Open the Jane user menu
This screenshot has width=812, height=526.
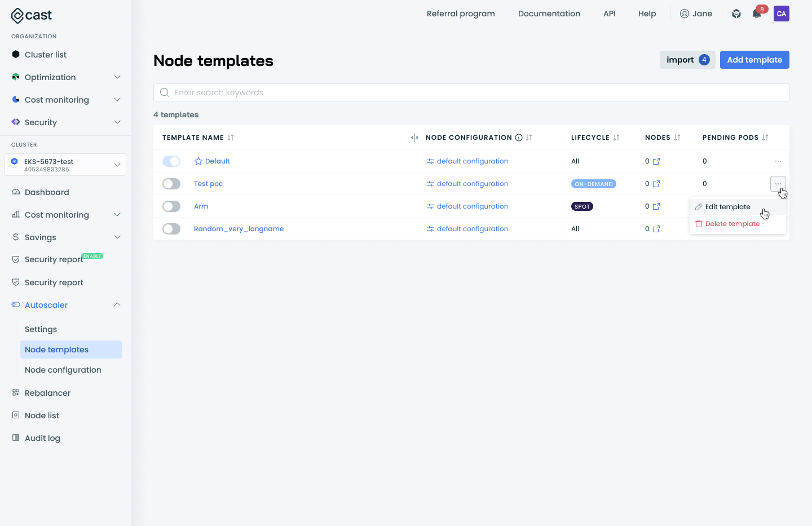[x=696, y=14]
